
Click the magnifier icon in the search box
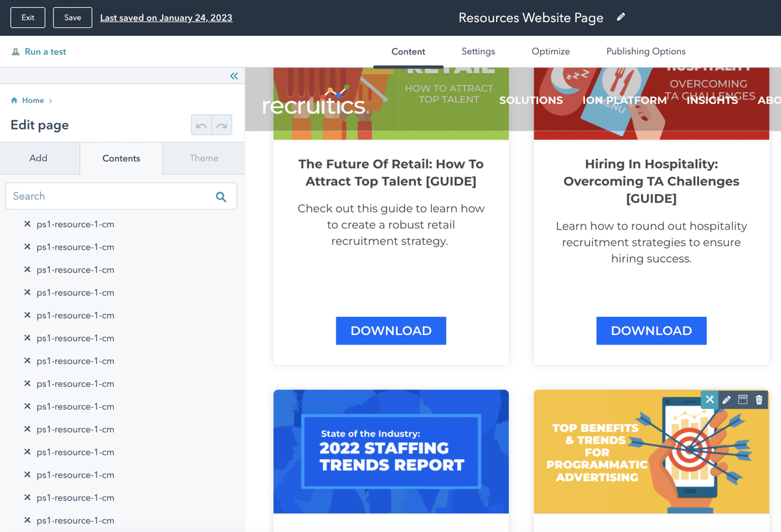click(x=221, y=196)
